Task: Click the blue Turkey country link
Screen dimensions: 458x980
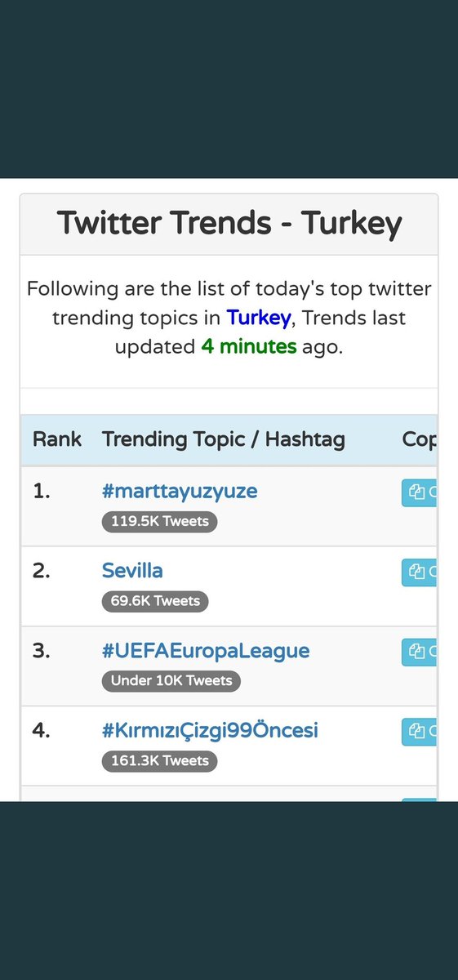Action: [259, 317]
